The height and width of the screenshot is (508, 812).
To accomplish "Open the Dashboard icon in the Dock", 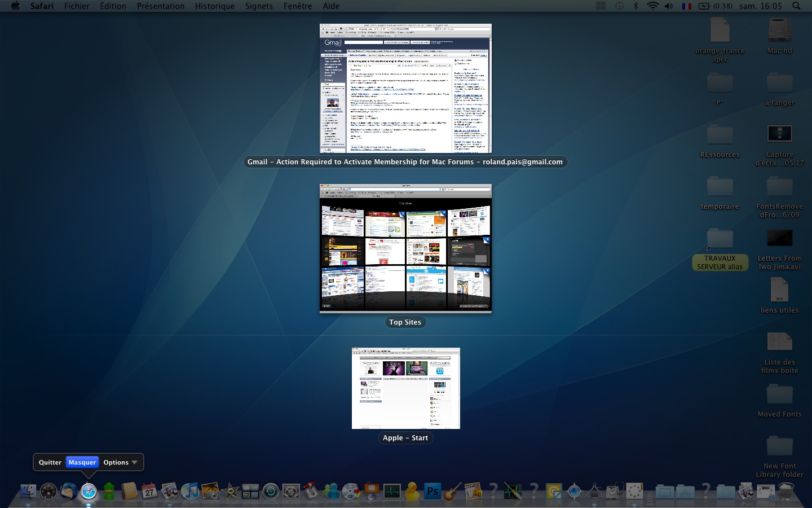I will [x=48, y=492].
